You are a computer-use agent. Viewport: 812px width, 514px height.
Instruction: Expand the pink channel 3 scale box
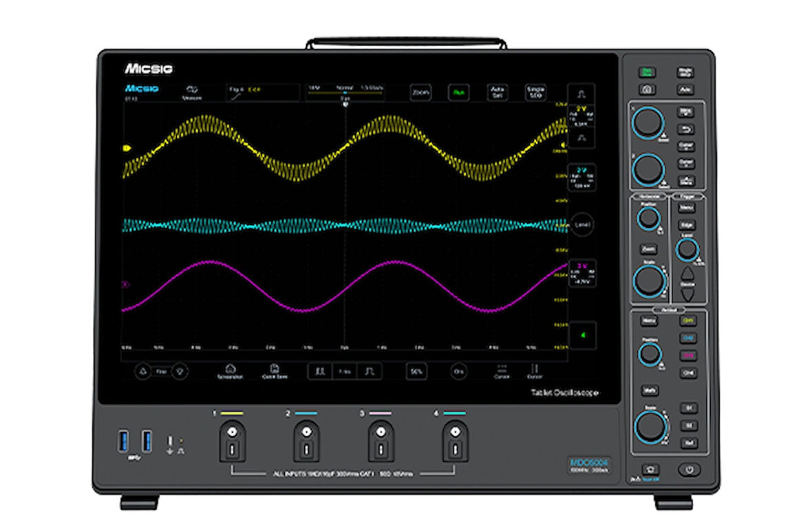point(581,272)
